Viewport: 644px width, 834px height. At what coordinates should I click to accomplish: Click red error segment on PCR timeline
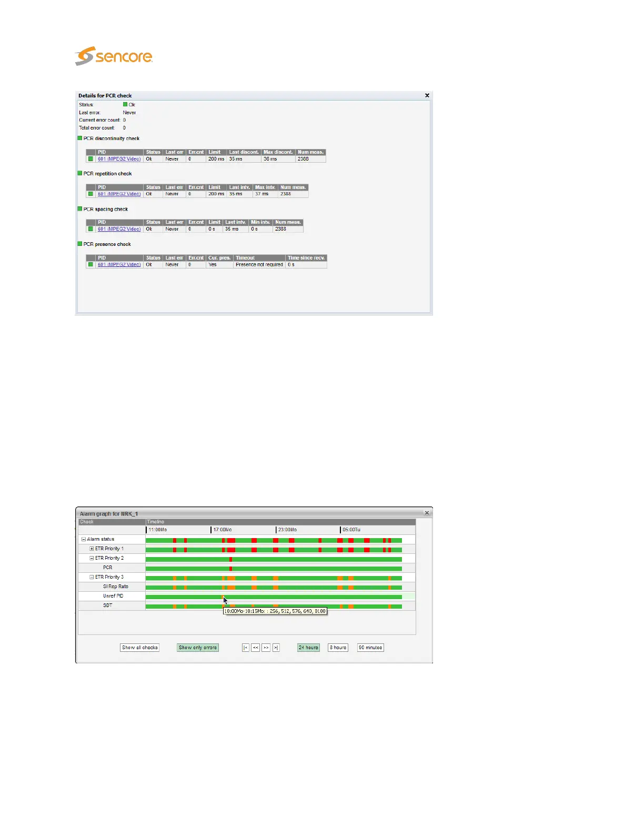(x=230, y=569)
